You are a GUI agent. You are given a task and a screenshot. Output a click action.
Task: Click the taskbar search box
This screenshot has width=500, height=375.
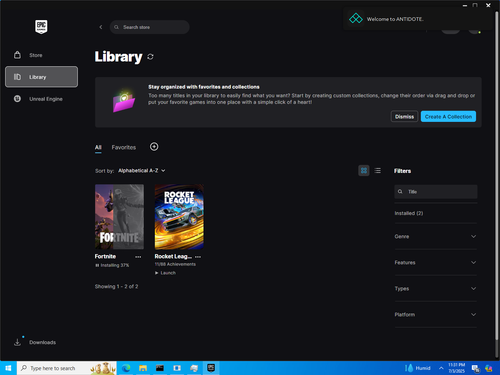click(67, 368)
